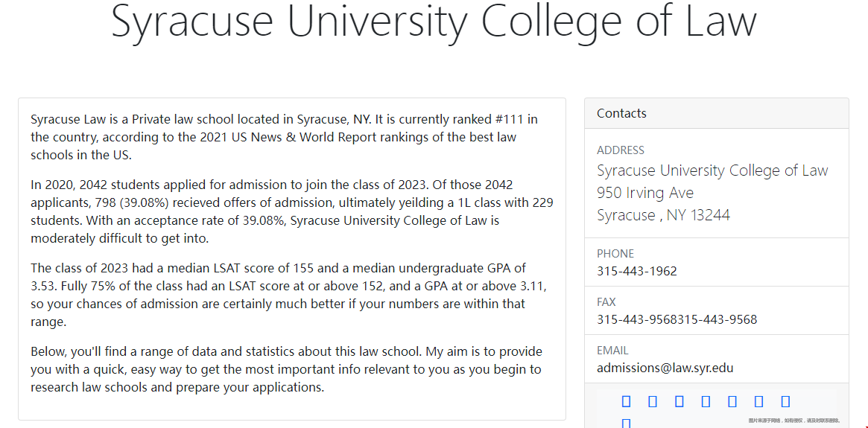Click the fax number 315-443-9568

(677, 319)
